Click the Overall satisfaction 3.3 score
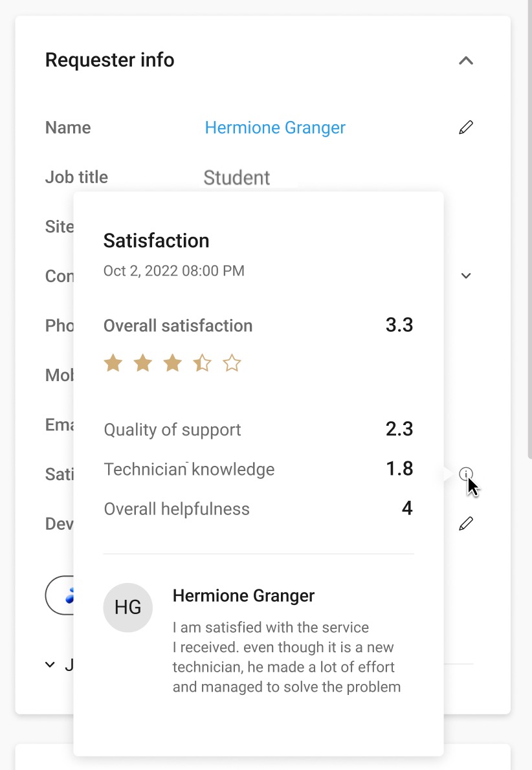Screen dimensions: 532x770 (x=399, y=325)
